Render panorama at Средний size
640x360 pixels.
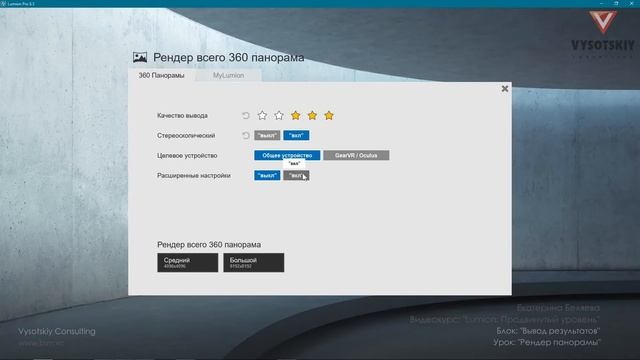188,262
